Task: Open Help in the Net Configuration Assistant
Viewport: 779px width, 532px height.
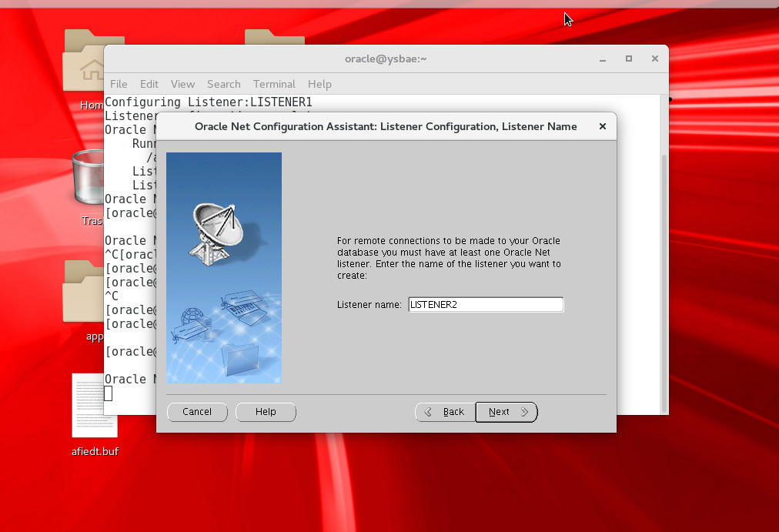Action: coord(266,412)
